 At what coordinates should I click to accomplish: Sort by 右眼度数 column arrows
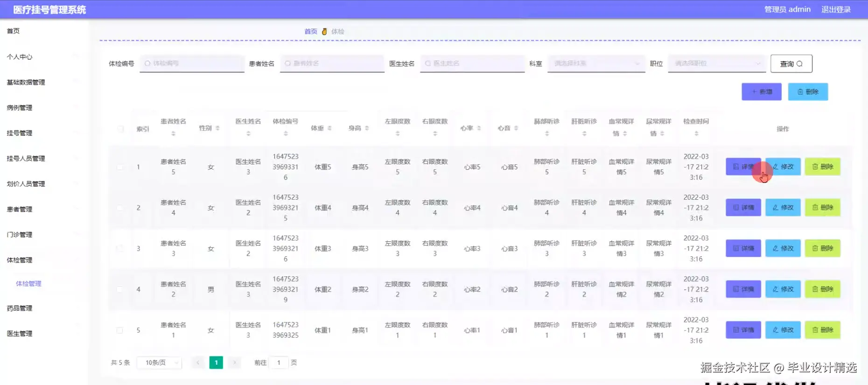[435, 133]
